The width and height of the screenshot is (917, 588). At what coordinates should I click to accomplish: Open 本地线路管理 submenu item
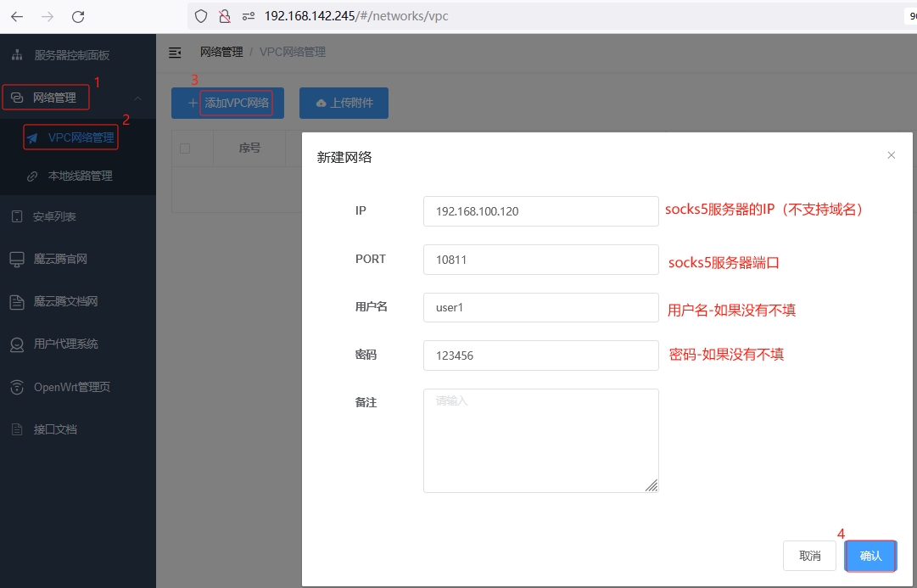pyautogui.click(x=80, y=176)
